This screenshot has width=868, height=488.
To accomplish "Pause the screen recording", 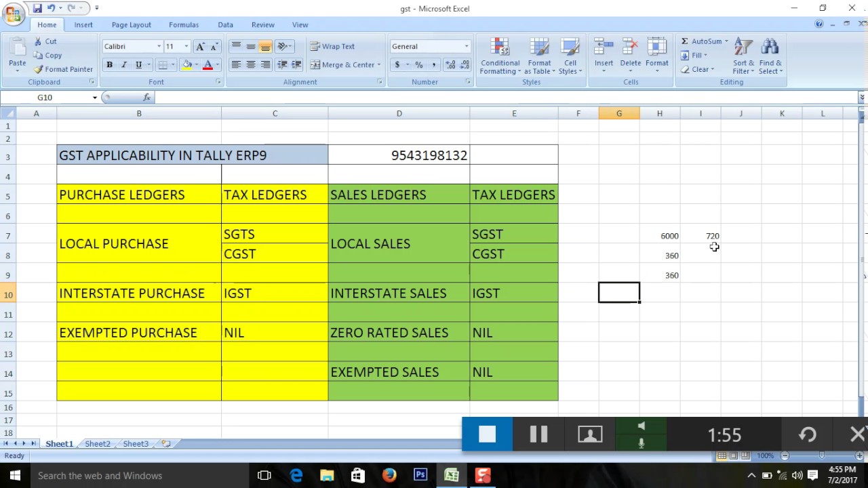I will point(538,434).
